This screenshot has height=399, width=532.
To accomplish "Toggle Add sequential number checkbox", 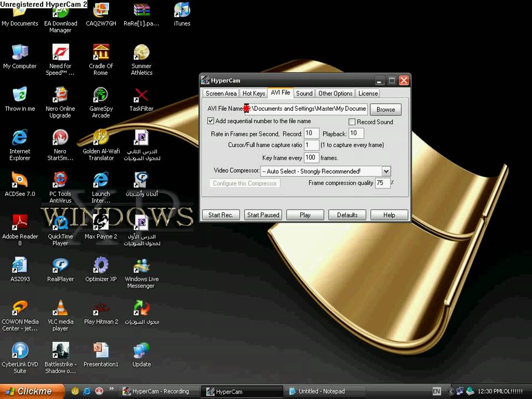I will (x=211, y=121).
